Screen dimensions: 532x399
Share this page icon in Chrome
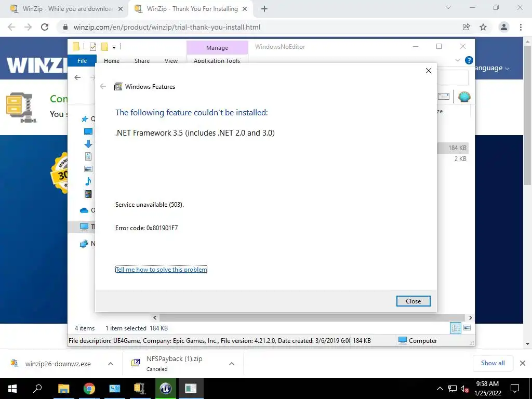coord(467,27)
